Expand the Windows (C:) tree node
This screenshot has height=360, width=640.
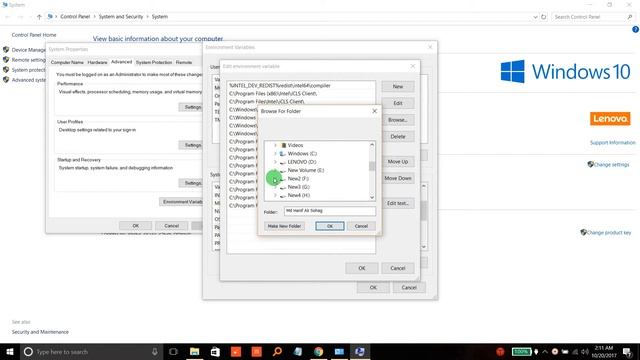click(275, 154)
